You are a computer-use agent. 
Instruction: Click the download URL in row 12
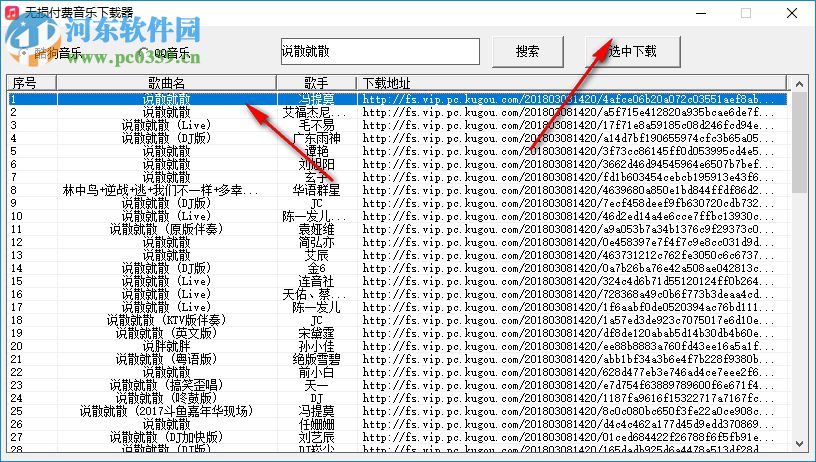(x=568, y=242)
